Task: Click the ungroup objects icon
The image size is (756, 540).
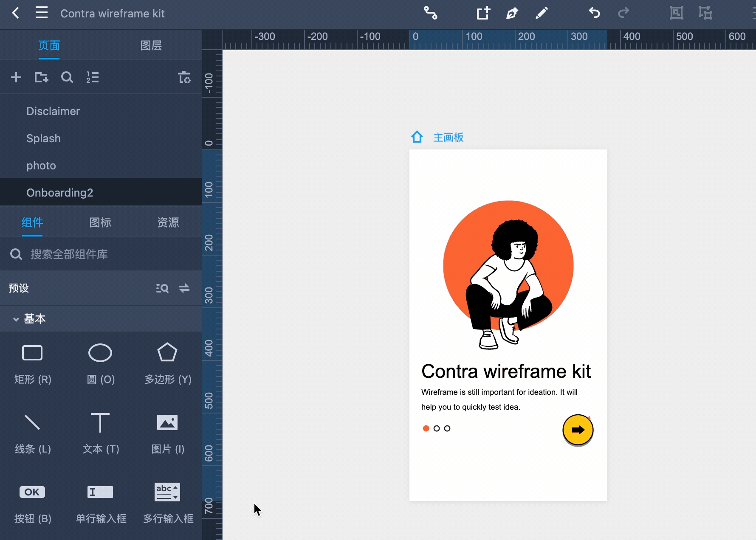Action: click(x=705, y=13)
